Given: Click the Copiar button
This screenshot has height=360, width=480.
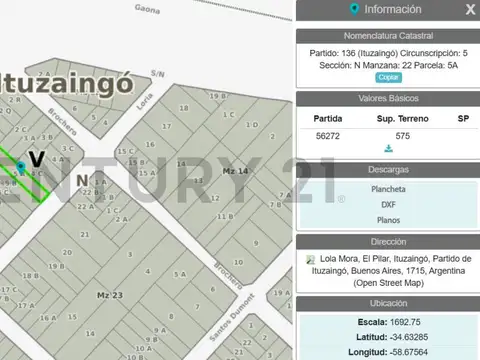Looking at the screenshot, I should point(388,77).
